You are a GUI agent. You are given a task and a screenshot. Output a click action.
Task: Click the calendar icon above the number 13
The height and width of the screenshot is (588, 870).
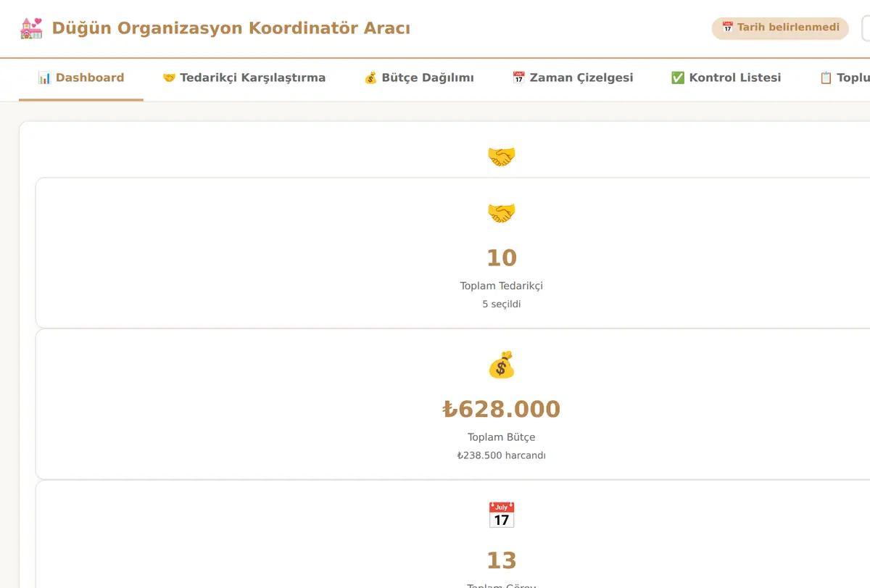coord(501,515)
